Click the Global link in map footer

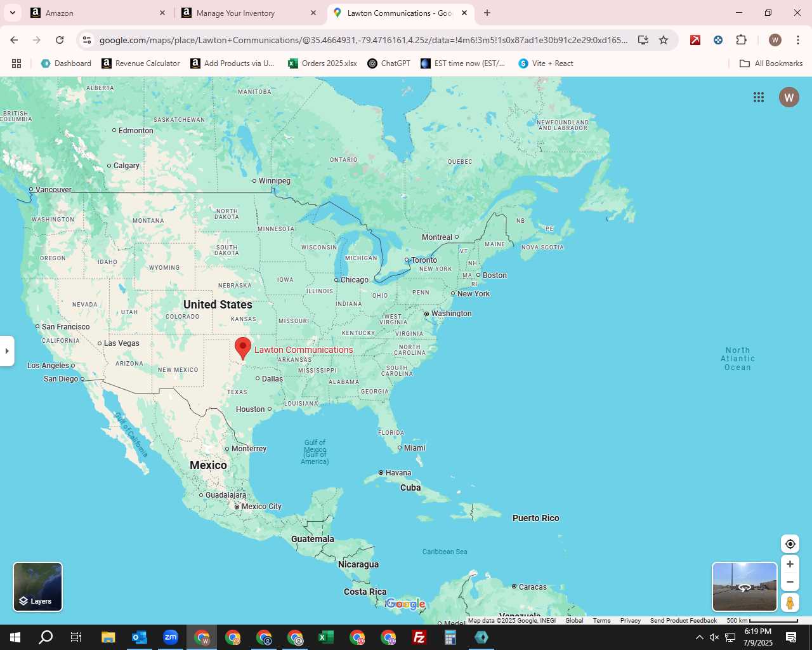[574, 621]
